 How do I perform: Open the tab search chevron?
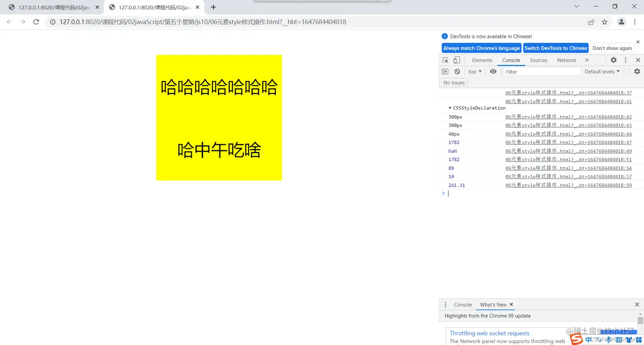pos(577,6)
